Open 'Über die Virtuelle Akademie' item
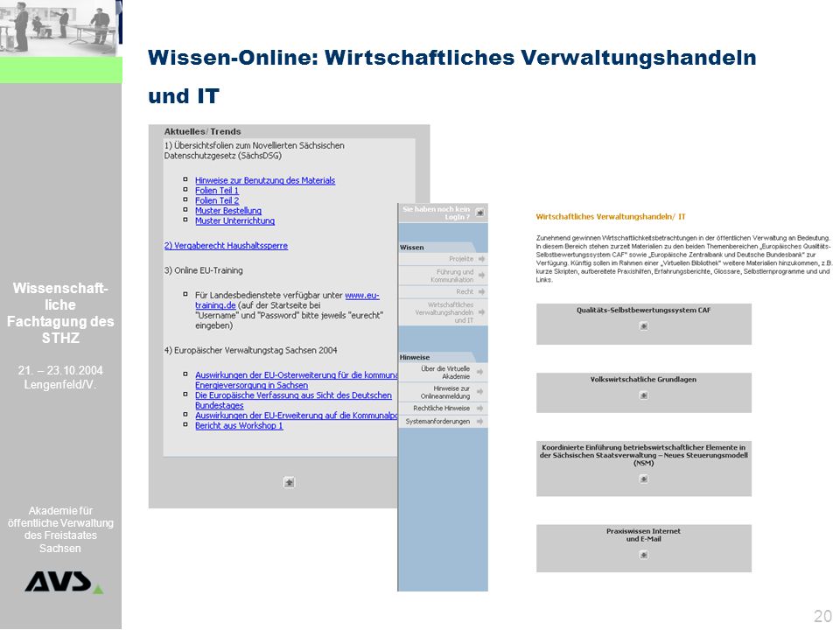This screenshot has width=840, height=630. (x=445, y=373)
